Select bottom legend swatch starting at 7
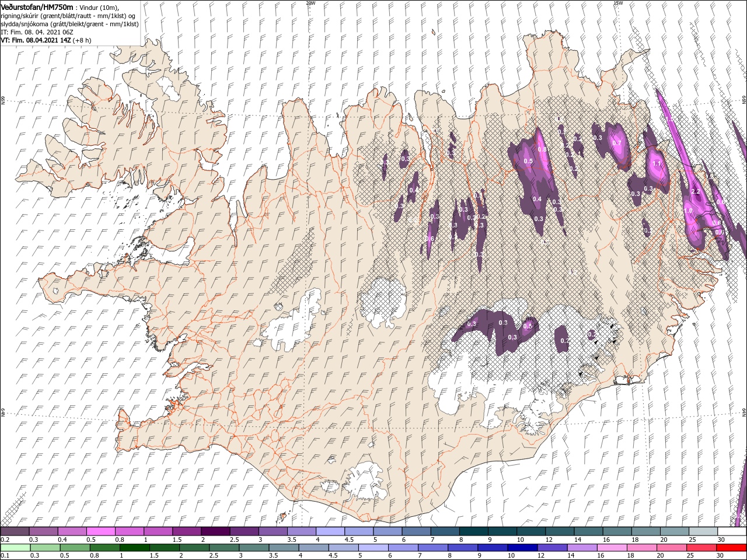Viewport: 747px width, 560px height. point(432,548)
